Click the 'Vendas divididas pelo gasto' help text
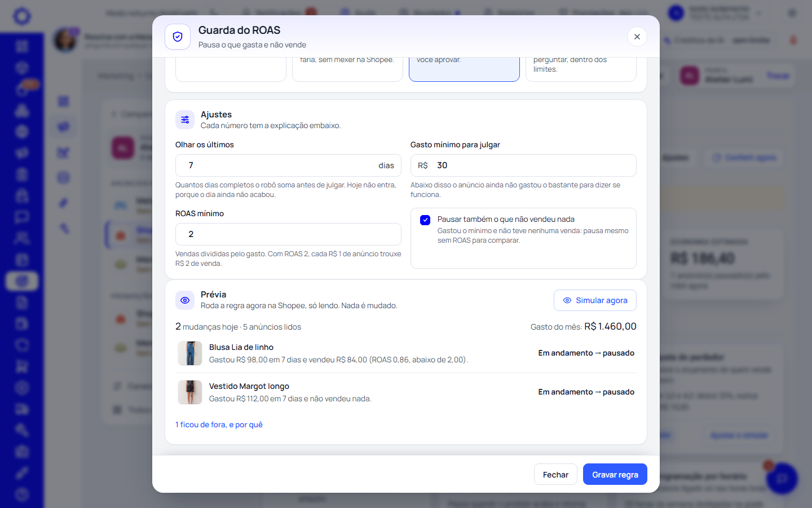 [288, 259]
